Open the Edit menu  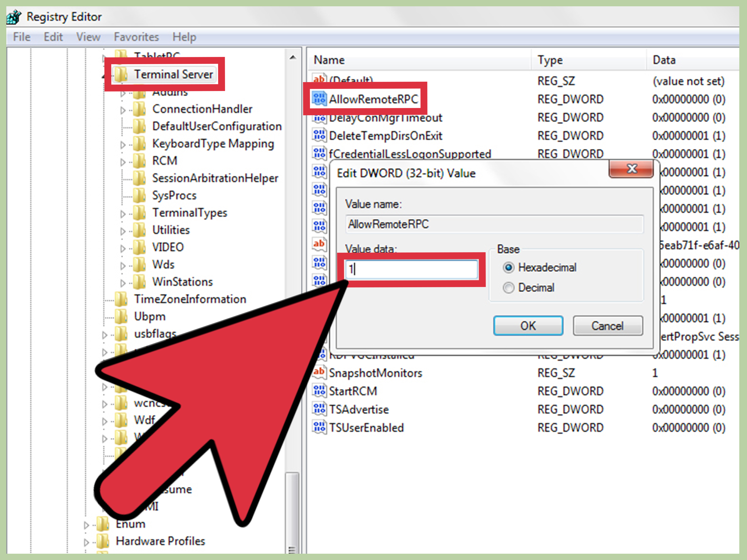coord(53,37)
